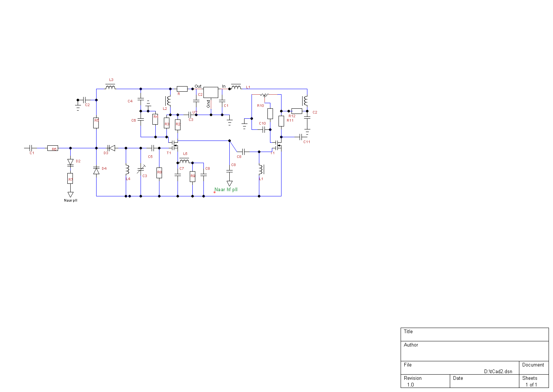Select the L3 inductor symbol
The height and width of the screenshot is (392, 553).
(110, 88)
